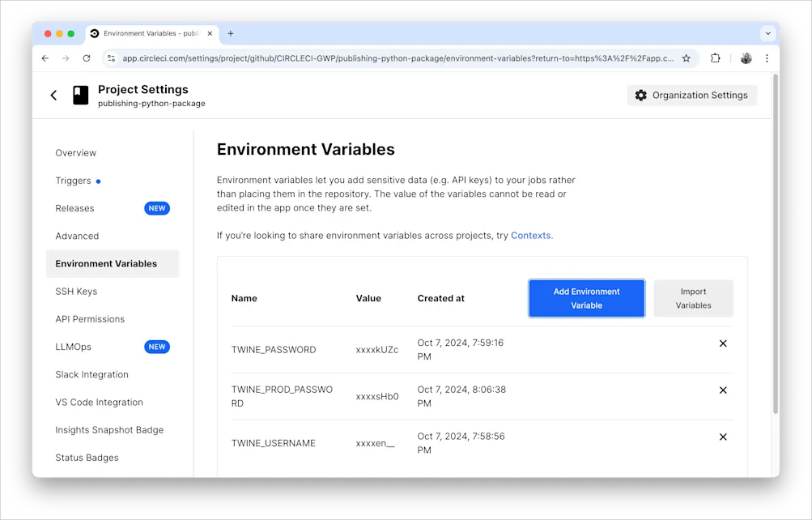This screenshot has width=812, height=520.
Task: Open the Contexts link
Action: click(530, 235)
